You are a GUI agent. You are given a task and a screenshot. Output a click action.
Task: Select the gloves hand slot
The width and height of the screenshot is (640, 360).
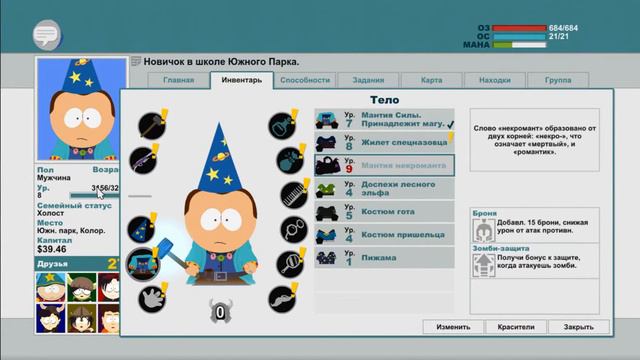click(x=152, y=299)
